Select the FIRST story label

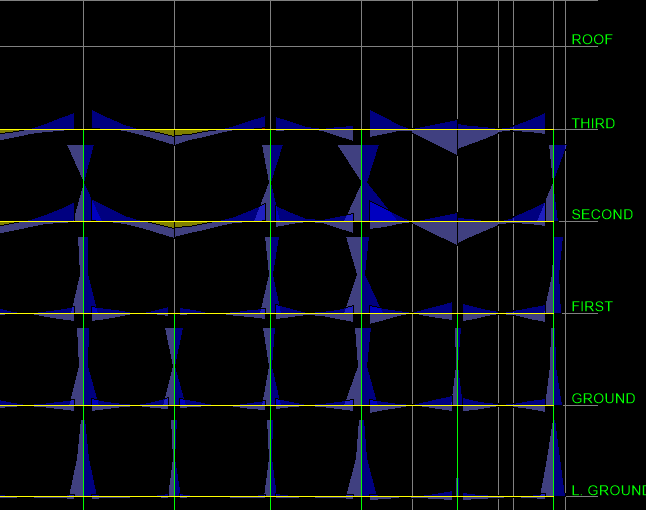click(592, 306)
